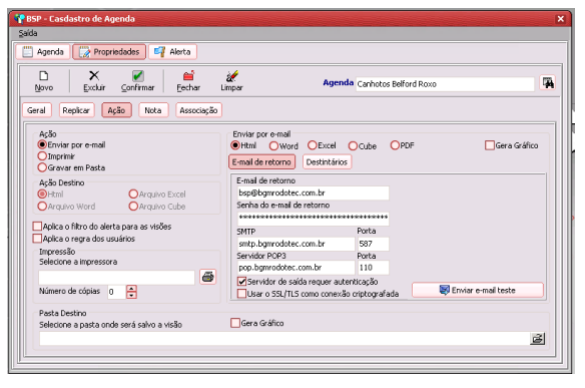Viewport: 585px width, 388px height.
Task: Click Enviar e-mail teste button
Action: click(x=478, y=290)
